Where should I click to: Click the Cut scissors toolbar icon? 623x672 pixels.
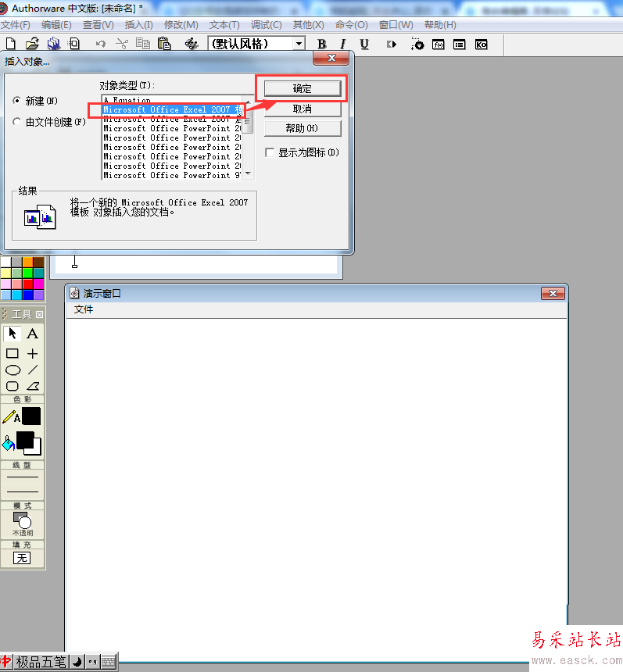122,44
